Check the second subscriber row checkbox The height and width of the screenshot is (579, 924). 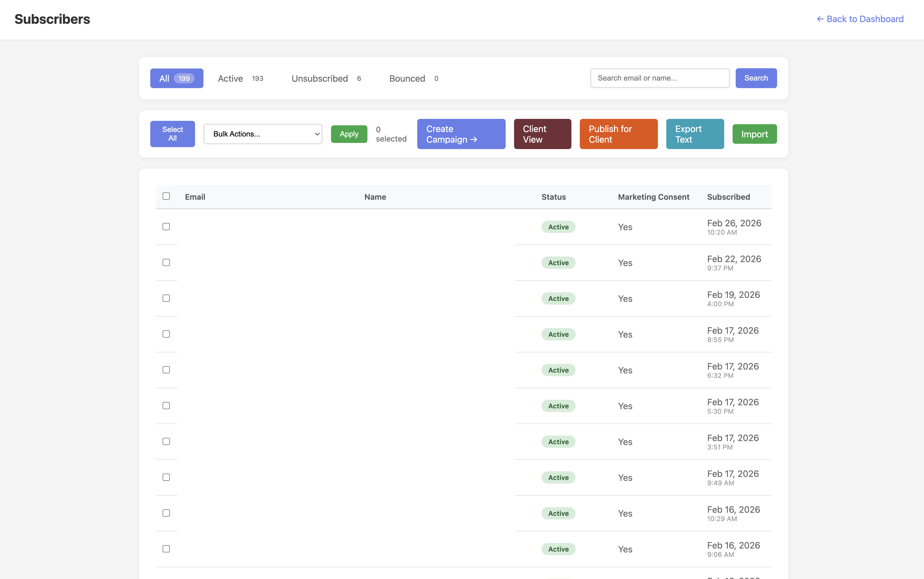click(x=166, y=262)
